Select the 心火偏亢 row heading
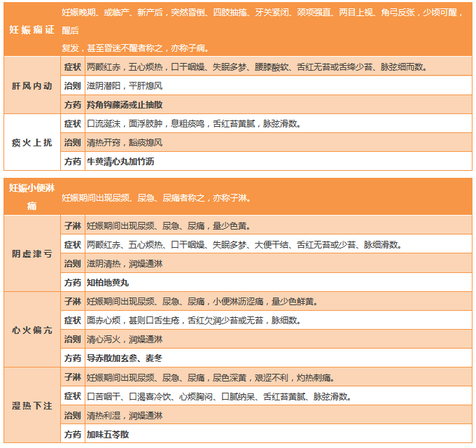Screen dimensions: 476x448 (32, 330)
